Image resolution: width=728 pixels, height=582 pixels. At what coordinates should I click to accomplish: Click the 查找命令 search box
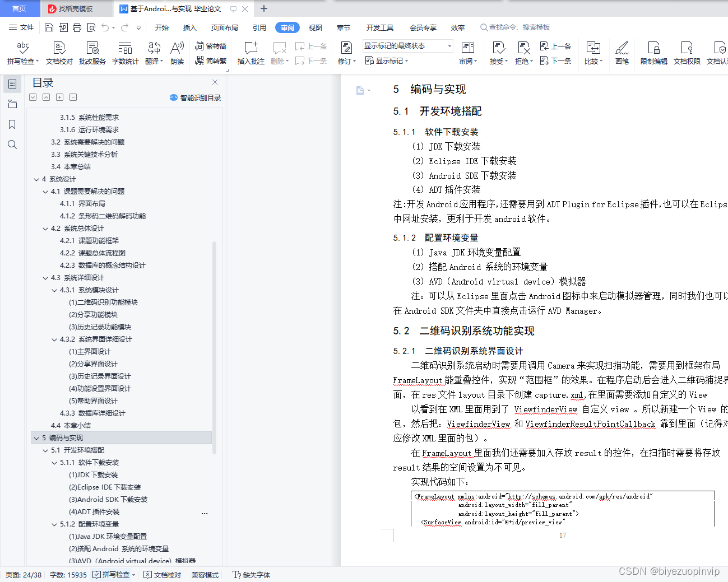(516, 27)
